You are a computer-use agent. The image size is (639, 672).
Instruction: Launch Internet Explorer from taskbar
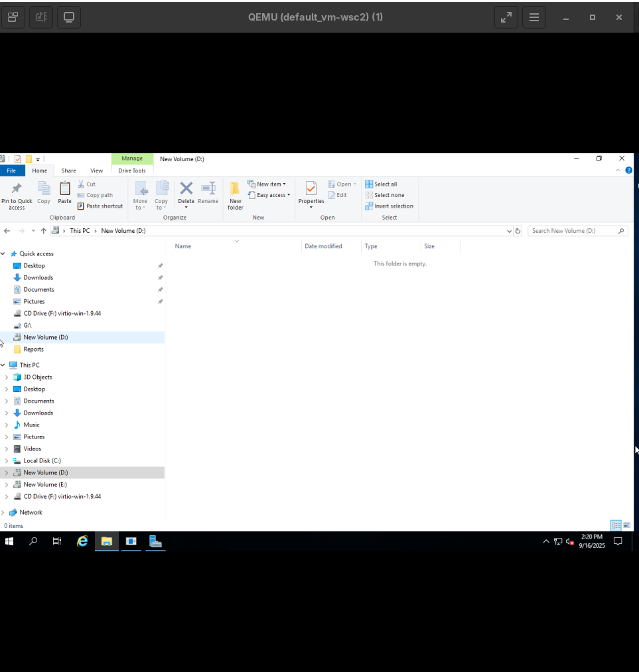[x=82, y=542]
